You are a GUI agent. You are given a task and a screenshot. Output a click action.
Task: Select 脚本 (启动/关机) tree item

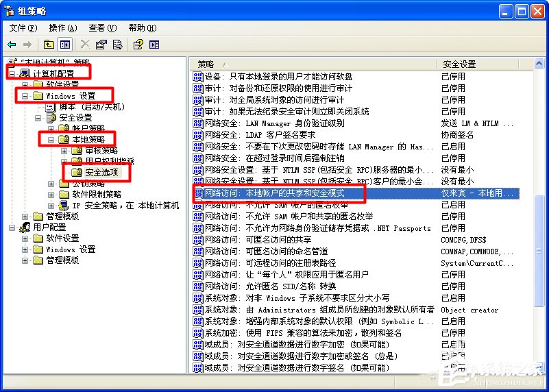(92, 107)
